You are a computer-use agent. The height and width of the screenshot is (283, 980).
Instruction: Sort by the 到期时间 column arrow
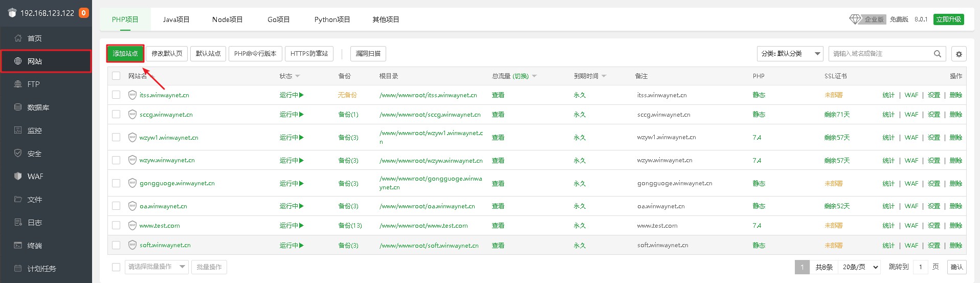point(604,76)
